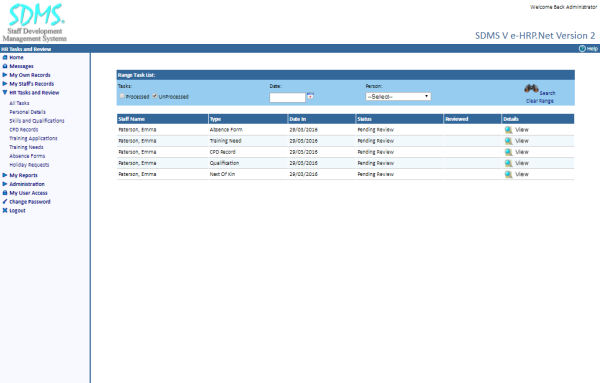
Task: Click the Help icon in header bar
Action: click(x=582, y=49)
